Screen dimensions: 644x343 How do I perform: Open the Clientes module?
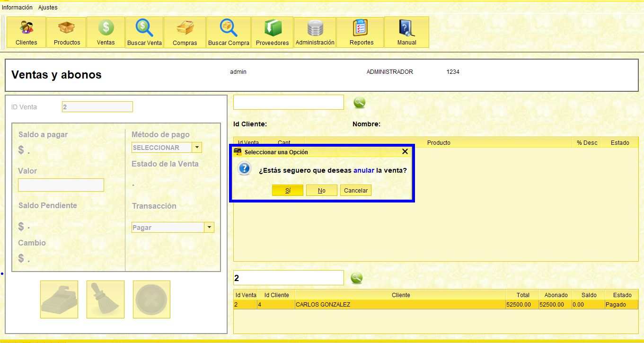tap(26, 32)
